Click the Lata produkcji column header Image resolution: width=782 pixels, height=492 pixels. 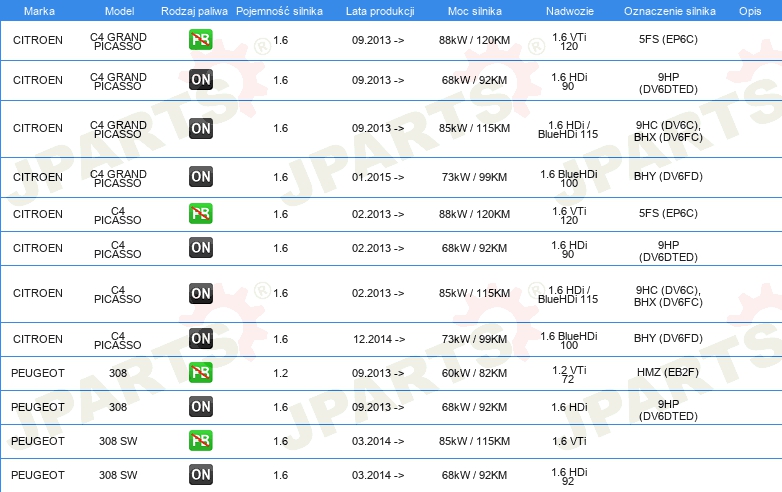click(380, 11)
